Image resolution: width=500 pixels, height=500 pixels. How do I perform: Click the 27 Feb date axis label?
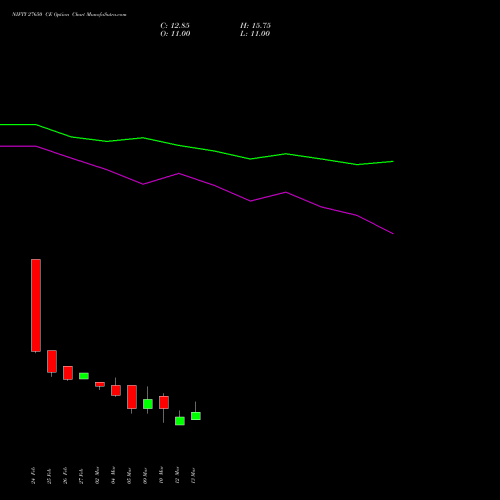81,476
